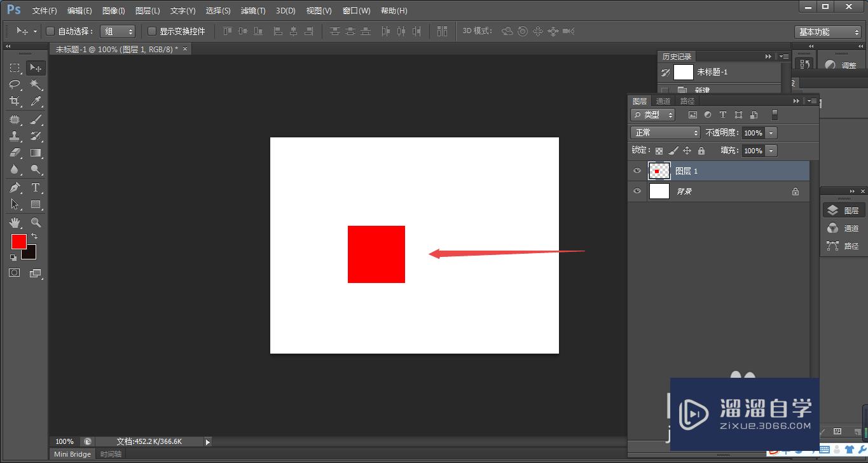This screenshot has height=463, width=868.
Task: Switch to the 路径 tab
Action: (687, 101)
